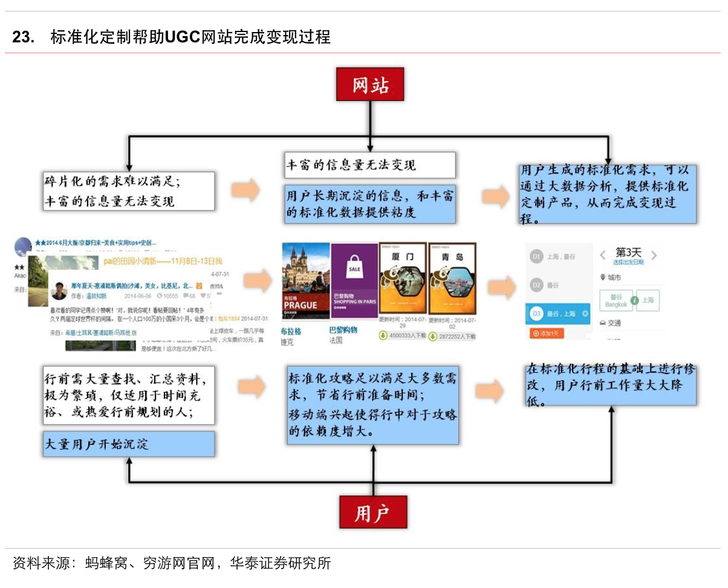Click the 曼谷 Bangkok city tag
728x588 pixels.
616,301
